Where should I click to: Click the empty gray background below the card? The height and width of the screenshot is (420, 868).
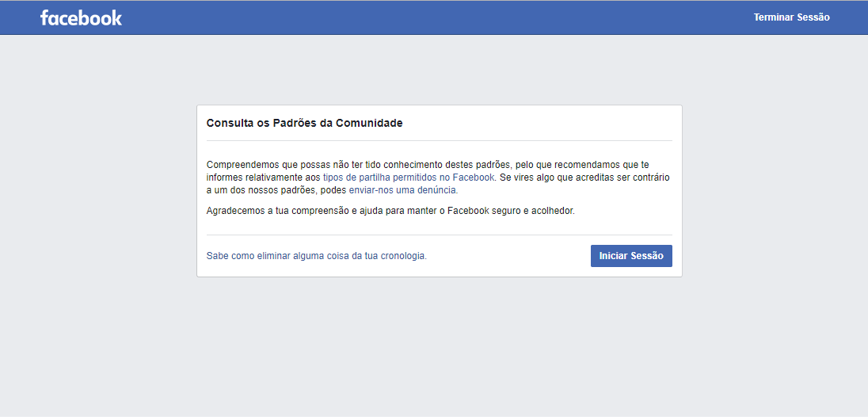439,349
